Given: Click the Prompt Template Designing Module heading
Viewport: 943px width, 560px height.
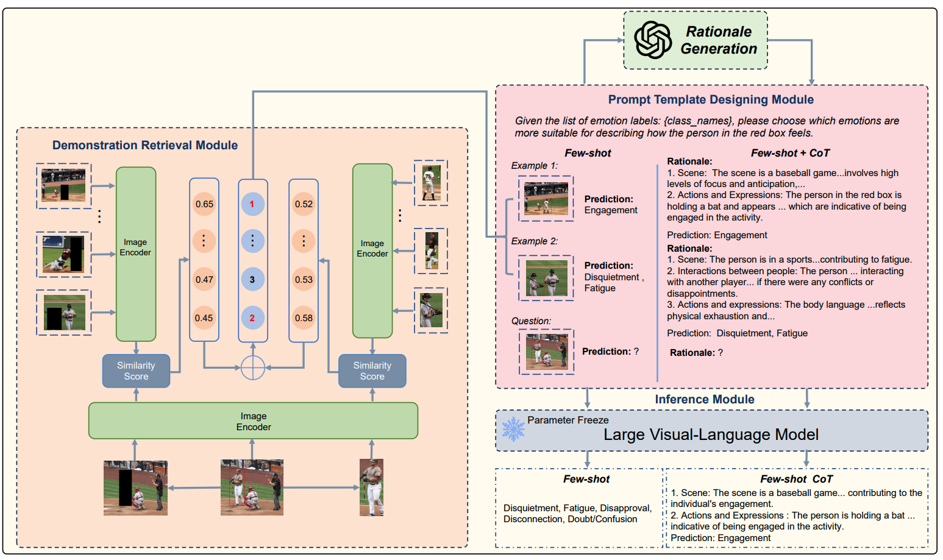Looking at the screenshot, I should [711, 99].
